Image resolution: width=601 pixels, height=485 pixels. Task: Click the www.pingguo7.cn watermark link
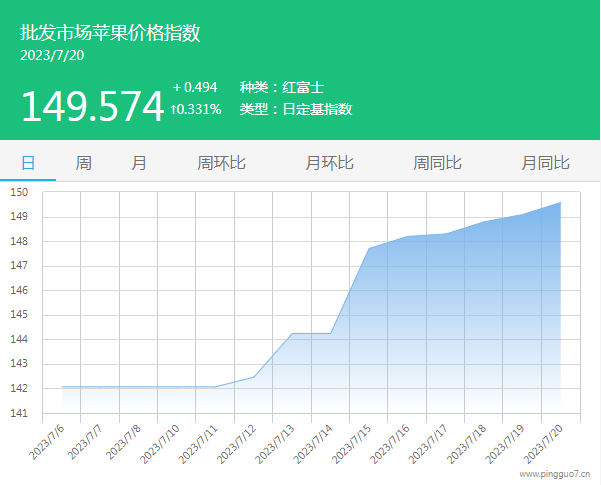tap(554, 475)
